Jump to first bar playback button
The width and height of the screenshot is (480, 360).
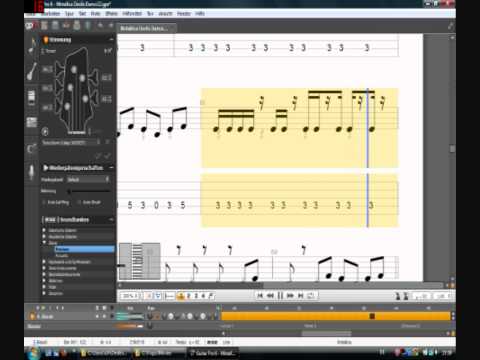pos(260,296)
